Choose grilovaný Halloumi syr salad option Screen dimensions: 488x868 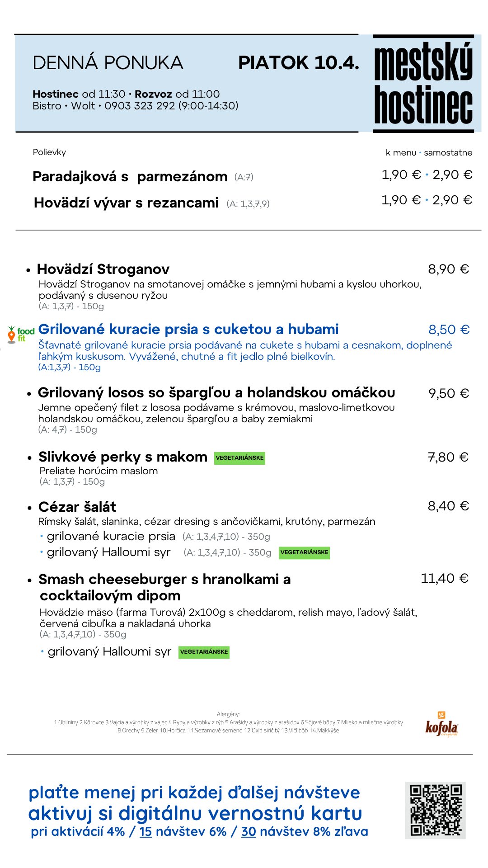point(108,552)
